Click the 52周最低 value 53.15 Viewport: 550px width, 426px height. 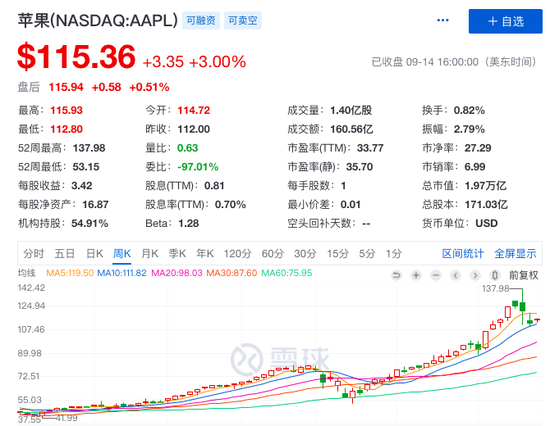click(x=86, y=167)
